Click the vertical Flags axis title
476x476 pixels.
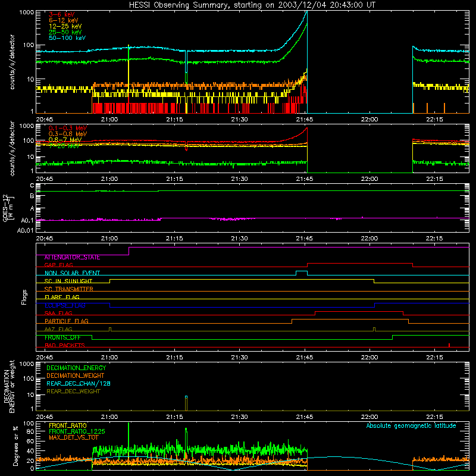coord(24,297)
